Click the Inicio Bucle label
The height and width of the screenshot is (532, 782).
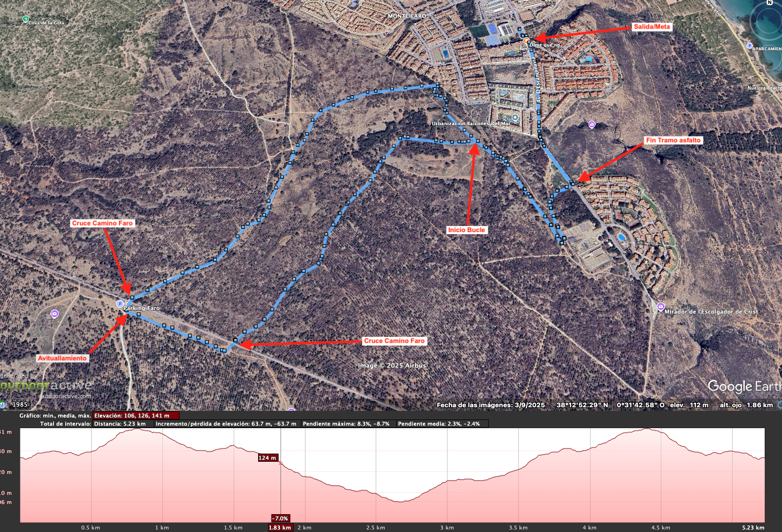[x=466, y=230]
